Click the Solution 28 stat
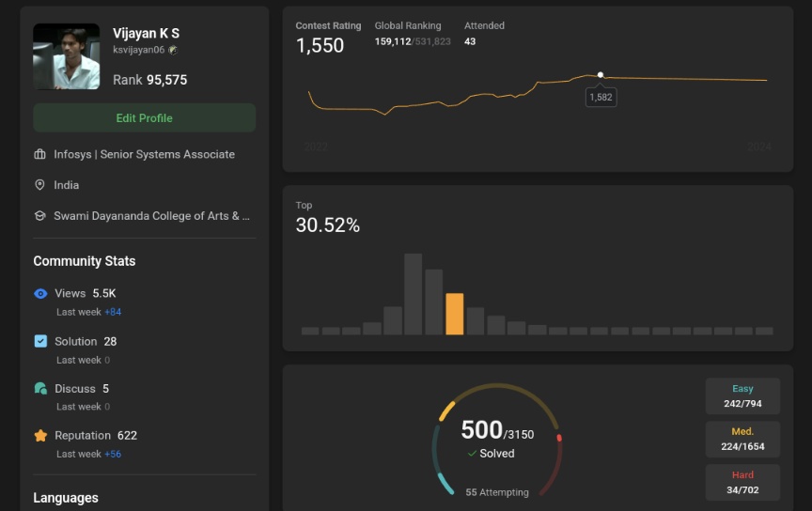Screen dimensions: 812x511 [86, 341]
